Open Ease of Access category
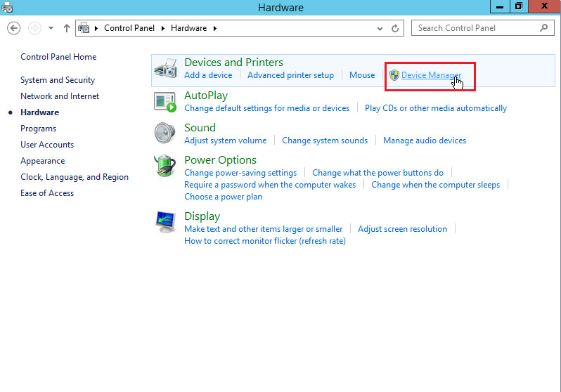The width and height of the screenshot is (561, 392). point(47,193)
